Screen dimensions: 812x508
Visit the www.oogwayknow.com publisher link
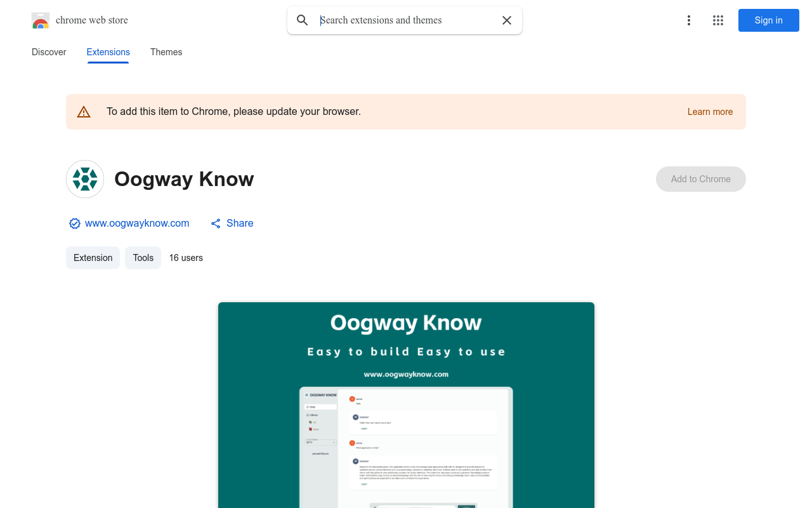[137, 224]
